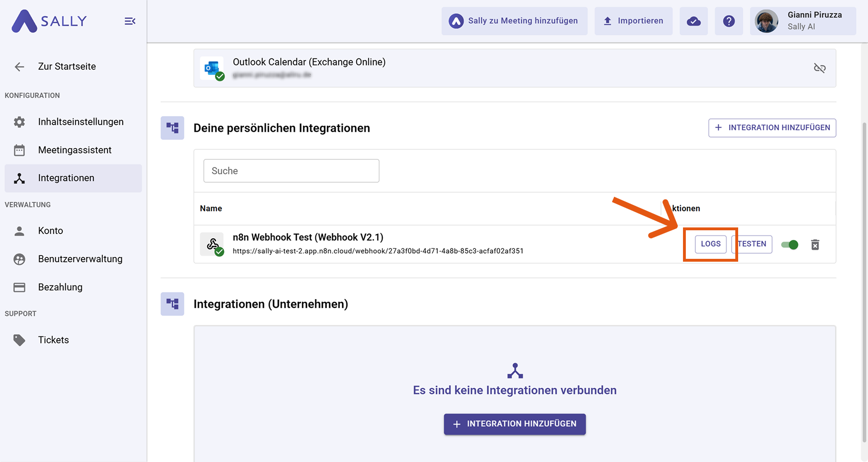Click the n8n webhook integration icon

(212, 245)
